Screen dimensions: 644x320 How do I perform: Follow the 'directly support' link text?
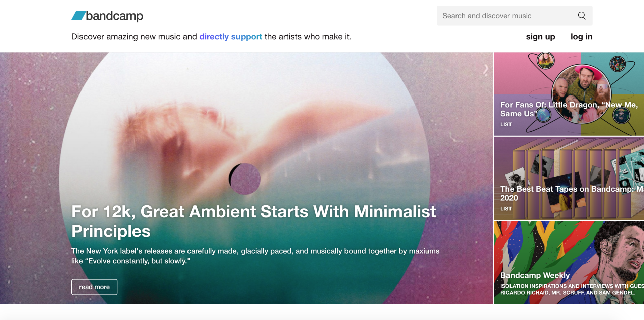pyautogui.click(x=231, y=37)
